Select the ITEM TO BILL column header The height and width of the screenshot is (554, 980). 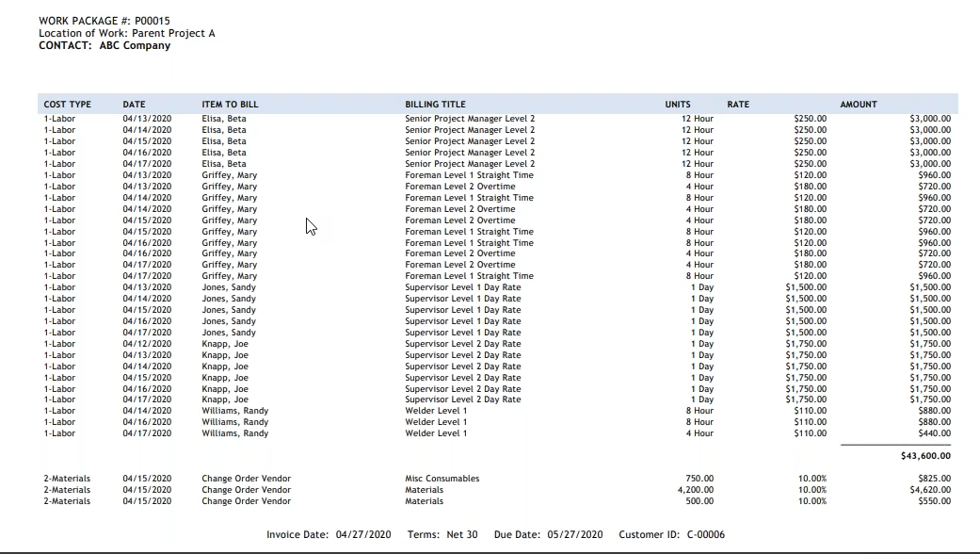click(230, 105)
